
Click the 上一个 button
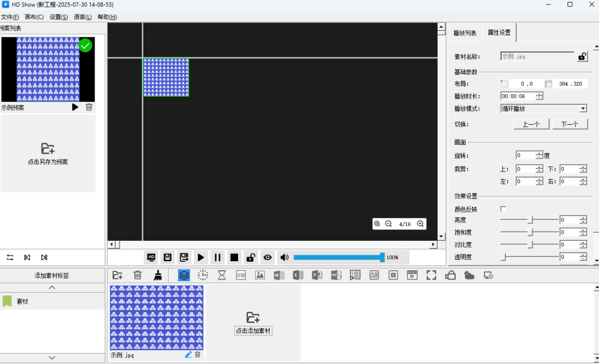(531, 124)
